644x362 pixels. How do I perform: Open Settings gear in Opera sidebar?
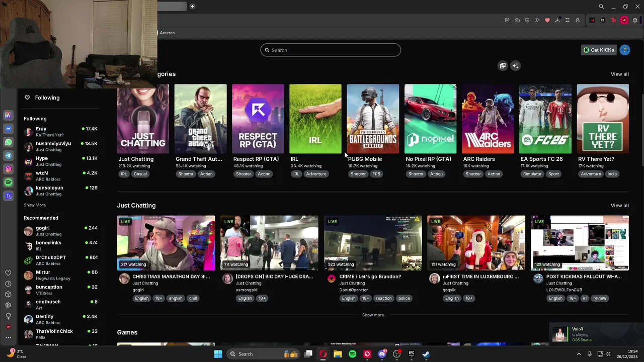pyautogui.click(x=8, y=305)
